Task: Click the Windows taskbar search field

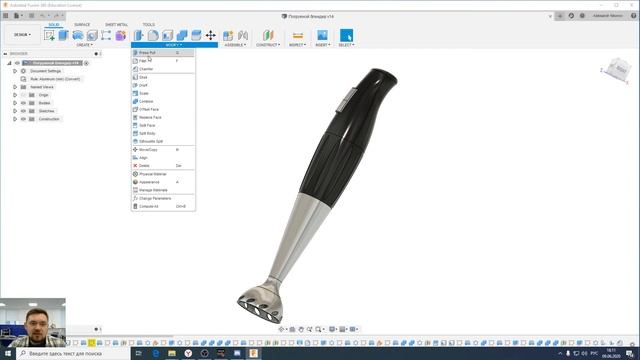Action: pyautogui.click(x=73, y=353)
